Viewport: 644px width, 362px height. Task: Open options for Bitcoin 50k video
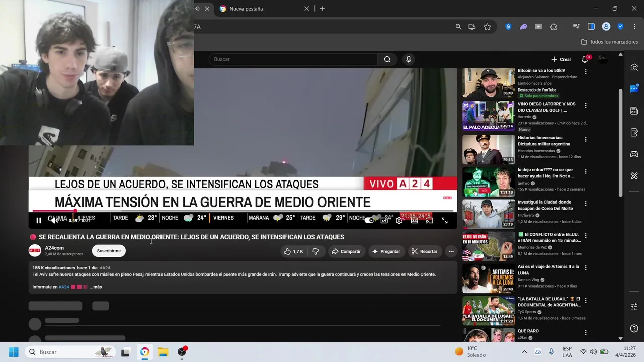(585, 72)
